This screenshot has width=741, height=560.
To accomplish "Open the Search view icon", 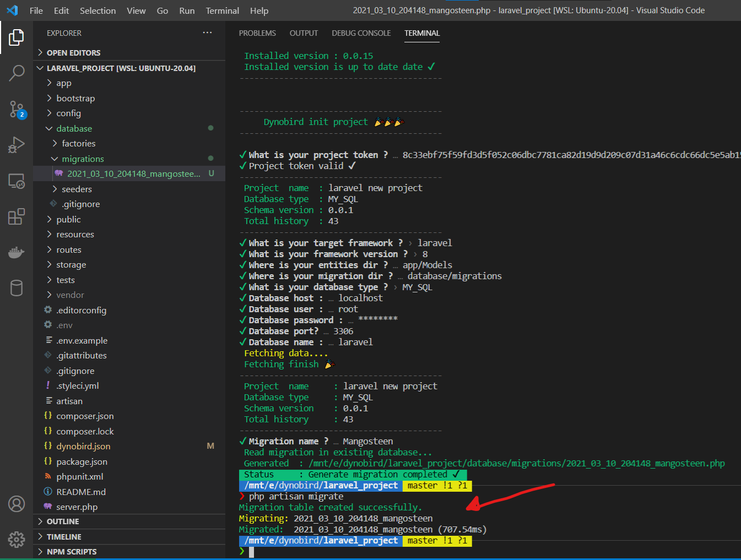I will pos(17,73).
